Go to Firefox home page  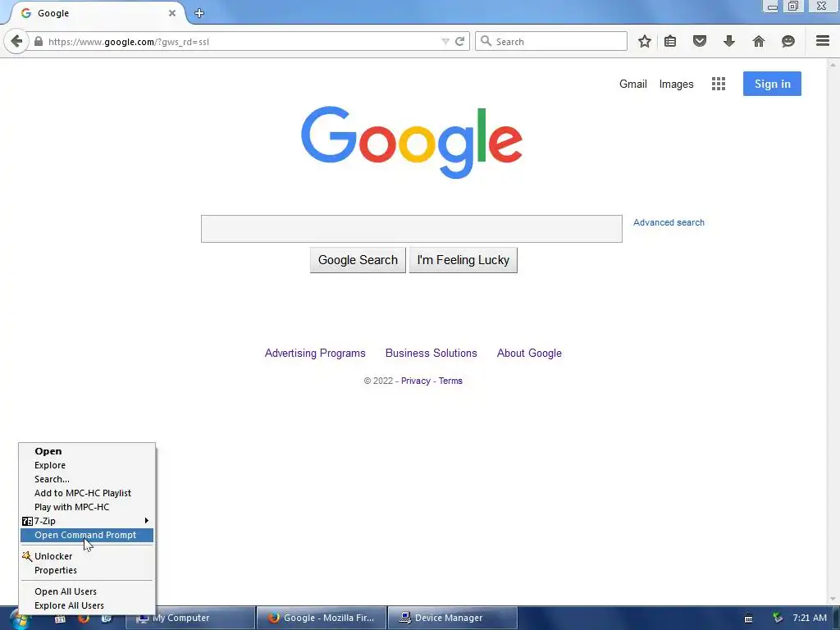[x=759, y=41]
